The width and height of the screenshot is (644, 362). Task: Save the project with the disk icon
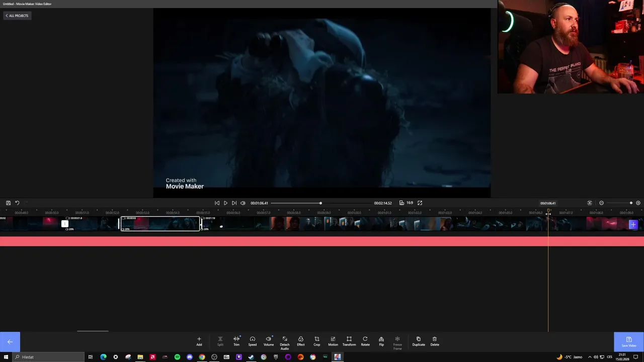click(8, 203)
